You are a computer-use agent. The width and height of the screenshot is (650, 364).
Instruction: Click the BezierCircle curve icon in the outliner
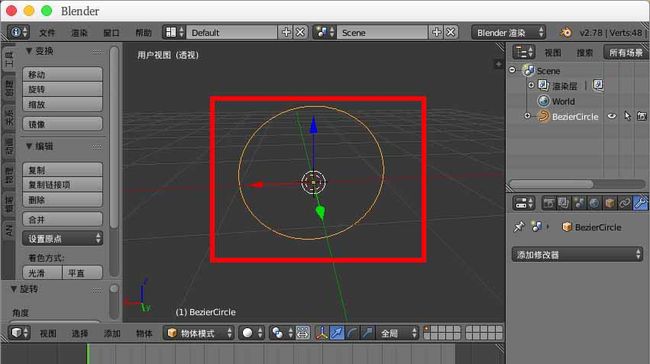543,116
